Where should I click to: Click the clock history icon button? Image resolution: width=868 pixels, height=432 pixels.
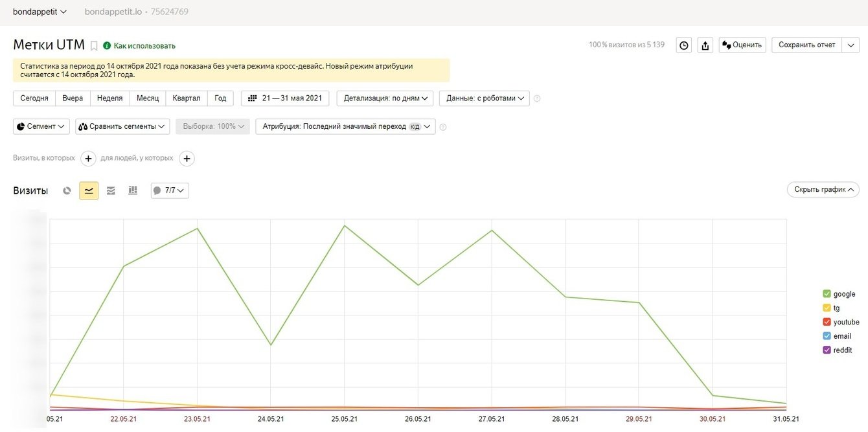pyautogui.click(x=683, y=45)
